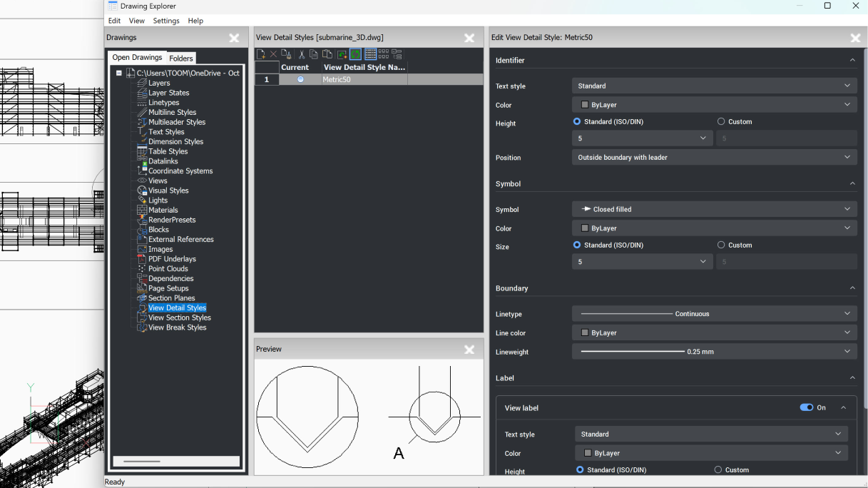The width and height of the screenshot is (868, 488).
Task: Open the Symbol Color ByLayer picker
Action: click(x=715, y=229)
